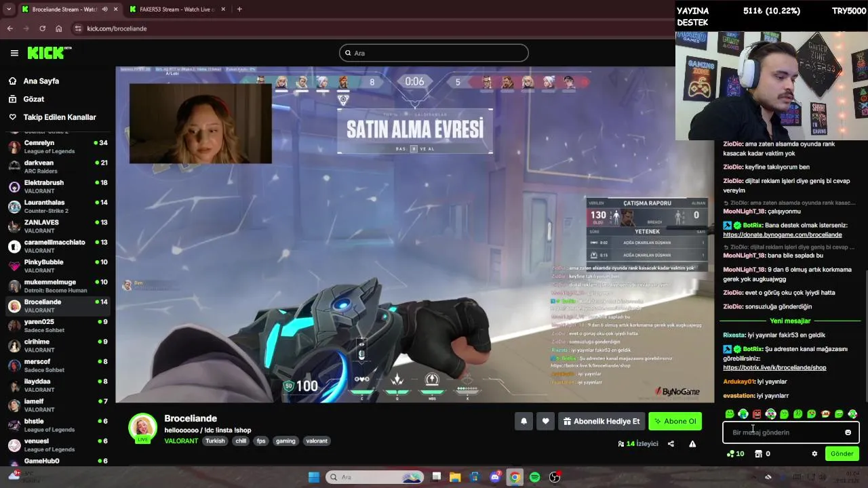
Task: Go back with browser back arrow
Action: click(x=9, y=28)
